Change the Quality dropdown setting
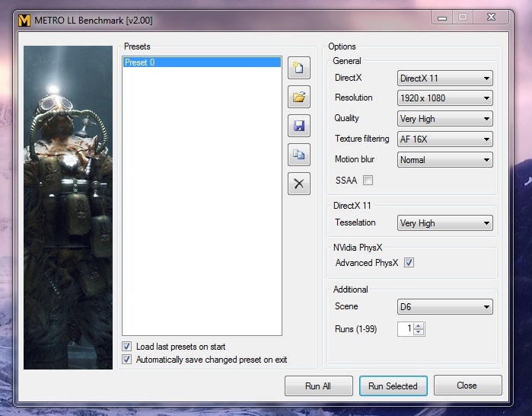The image size is (532, 416). pos(445,119)
